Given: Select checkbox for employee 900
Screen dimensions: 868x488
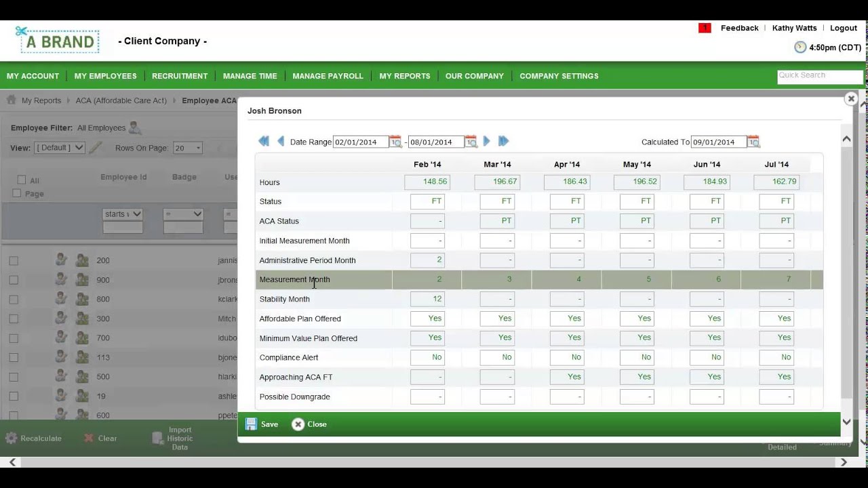Looking at the screenshot, I should [14, 280].
